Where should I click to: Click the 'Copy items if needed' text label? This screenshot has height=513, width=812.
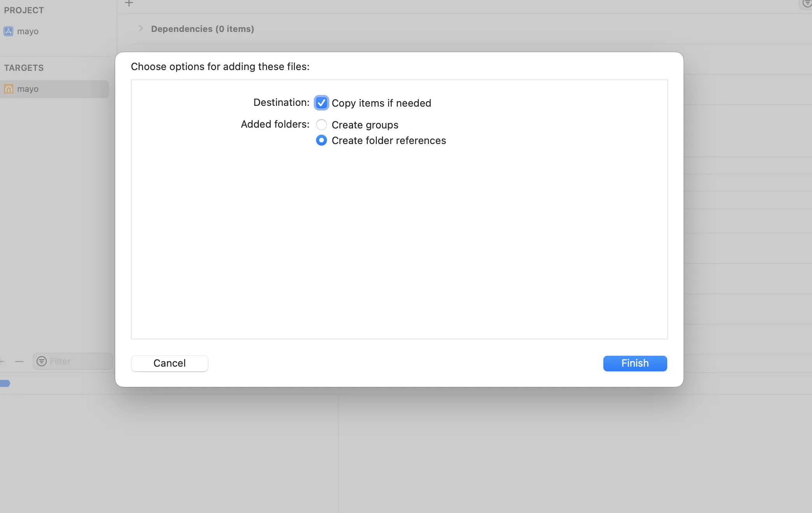381,103
